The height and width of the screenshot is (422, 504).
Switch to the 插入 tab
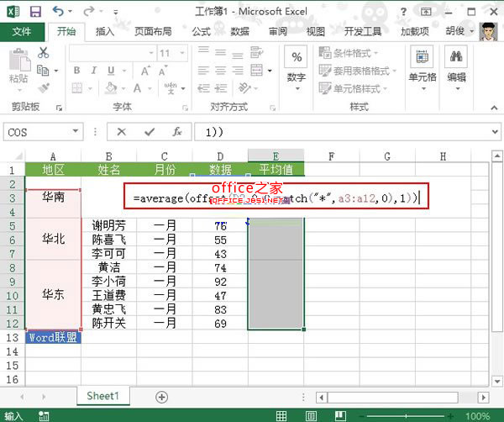(x=105, y=31)
